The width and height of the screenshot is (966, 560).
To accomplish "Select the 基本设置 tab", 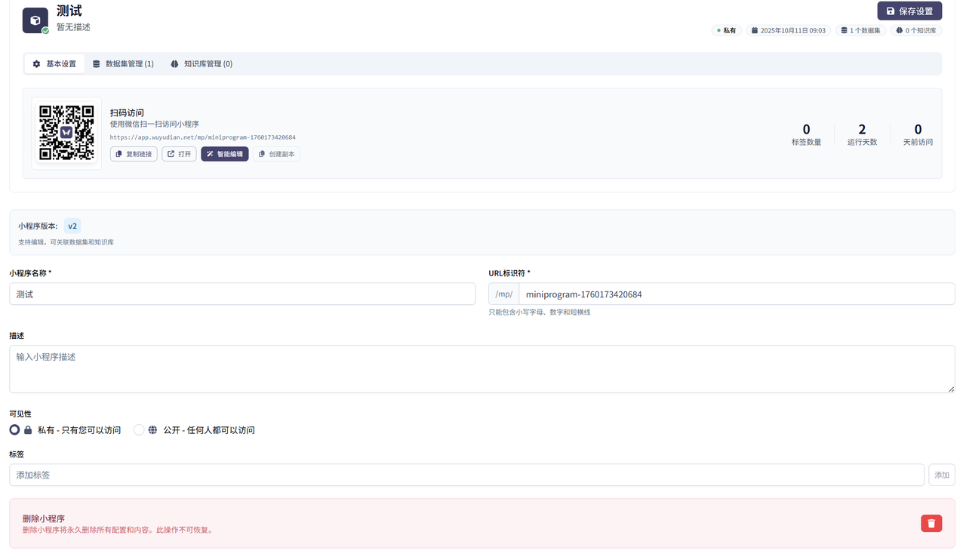I will (x=54, y=64).
